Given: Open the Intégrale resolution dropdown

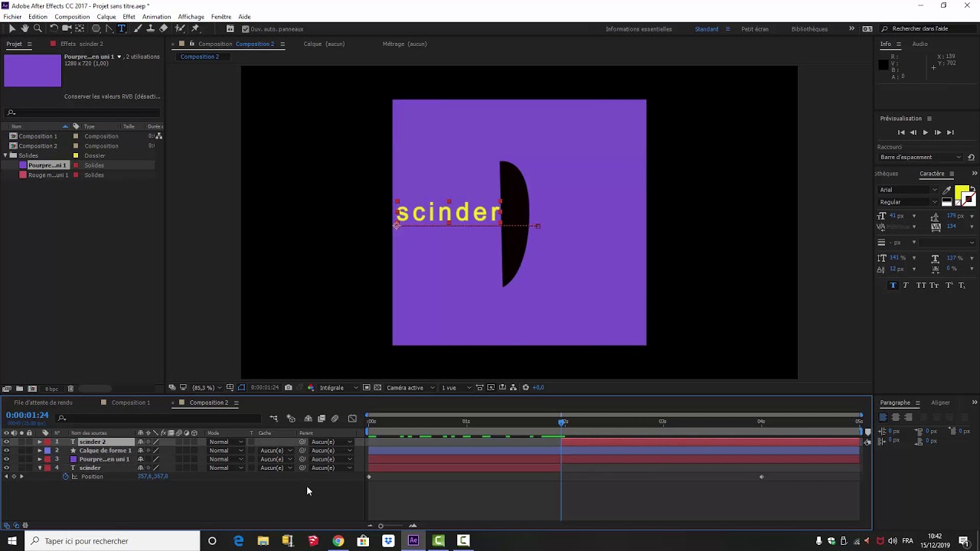Looking at the screenshot, I should 337,388.
